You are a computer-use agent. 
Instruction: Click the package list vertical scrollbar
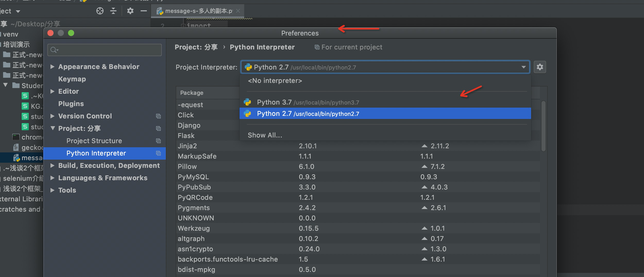[x=544, y=126]
